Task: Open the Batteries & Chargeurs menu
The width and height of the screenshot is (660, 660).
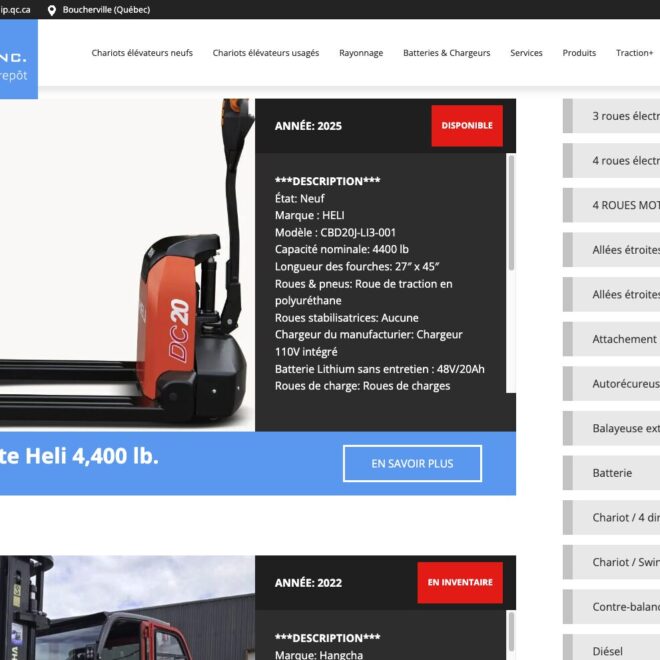Action: click(x=446, y=53)
